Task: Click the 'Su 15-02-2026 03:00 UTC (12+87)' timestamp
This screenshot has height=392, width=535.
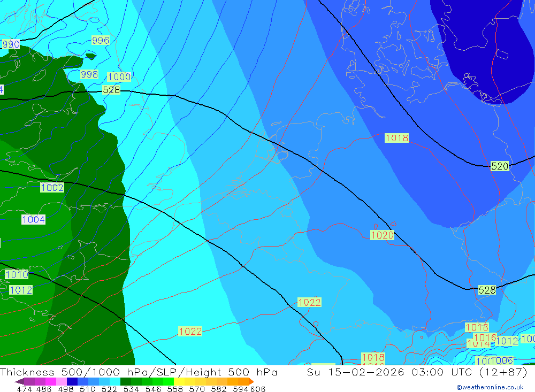Action: [417, 372]
